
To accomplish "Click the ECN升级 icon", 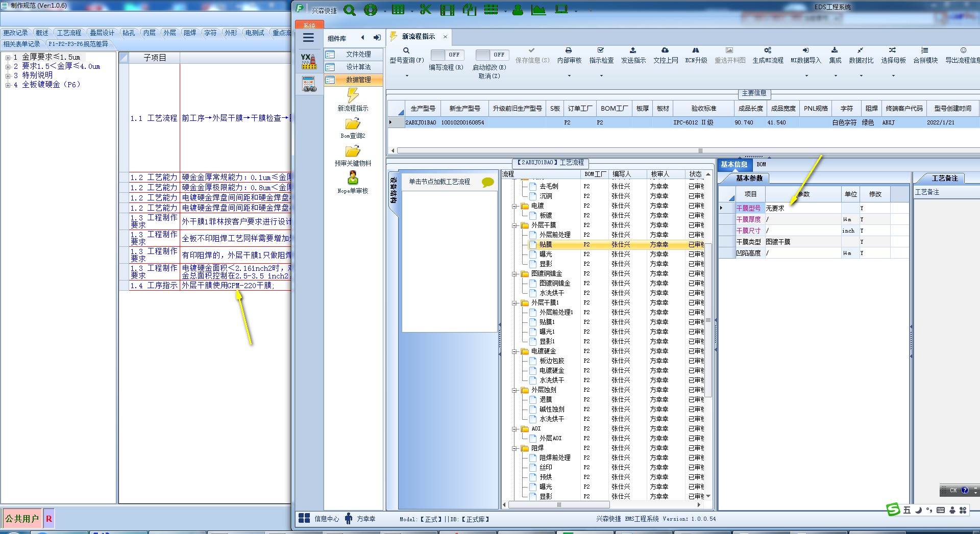I will 696,50.
